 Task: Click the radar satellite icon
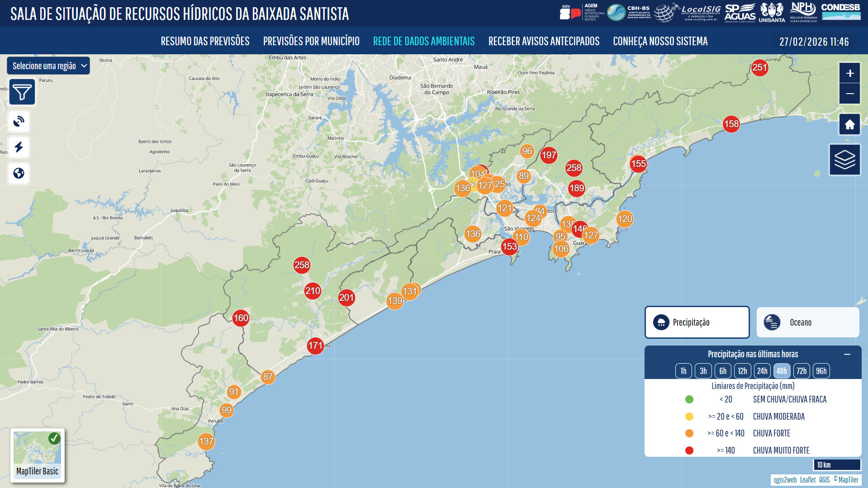(19, 122)
